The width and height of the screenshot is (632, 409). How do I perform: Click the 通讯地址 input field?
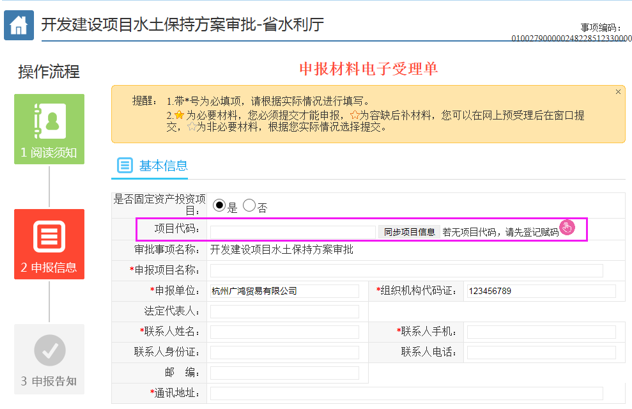[x=405, y=393]
